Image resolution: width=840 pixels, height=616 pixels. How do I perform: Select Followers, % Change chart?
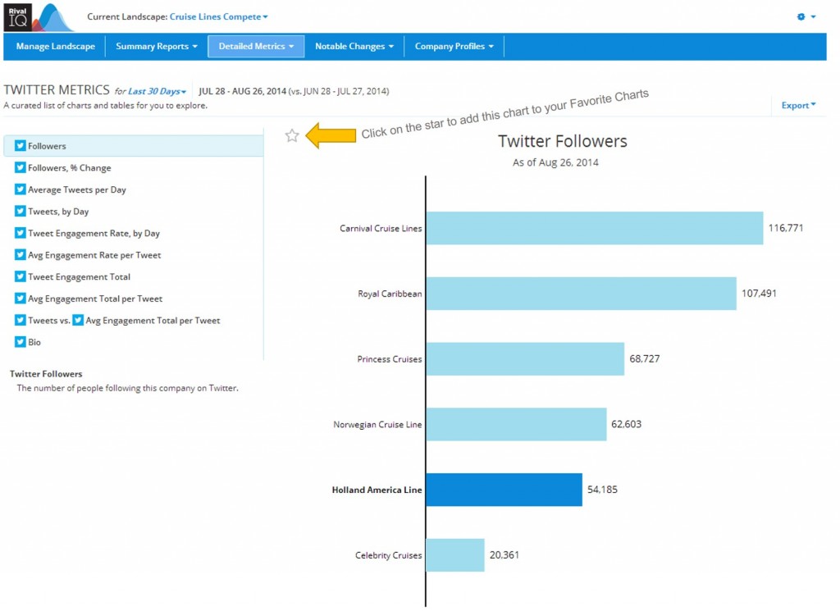coord(69,167)
